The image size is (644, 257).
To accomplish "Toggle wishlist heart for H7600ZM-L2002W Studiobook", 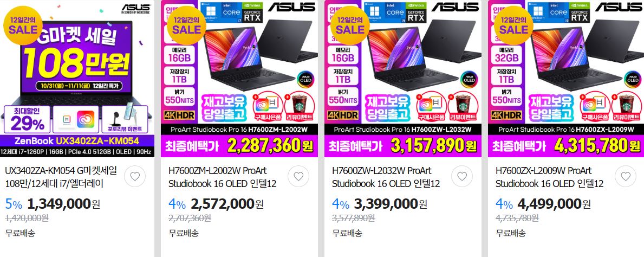I will click(x=298, y=176).
